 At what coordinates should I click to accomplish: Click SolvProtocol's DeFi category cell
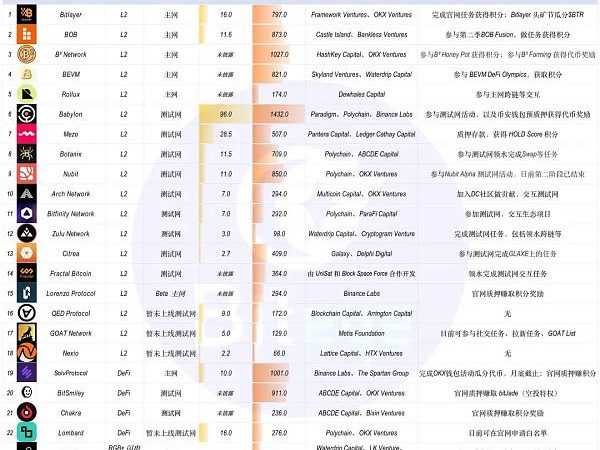[x=124, y=373]
